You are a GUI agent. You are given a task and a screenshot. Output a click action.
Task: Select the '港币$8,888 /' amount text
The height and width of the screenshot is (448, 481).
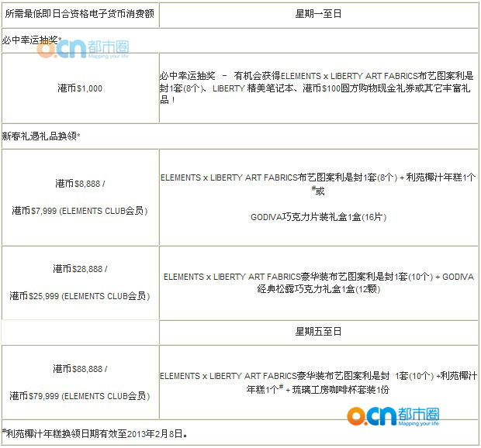point(80,184)
